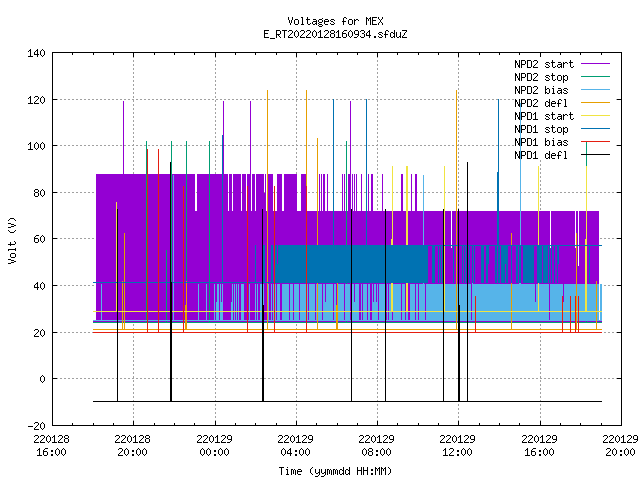
Task: Click the -20 y-axis tick label
Action: coord(36,426)
